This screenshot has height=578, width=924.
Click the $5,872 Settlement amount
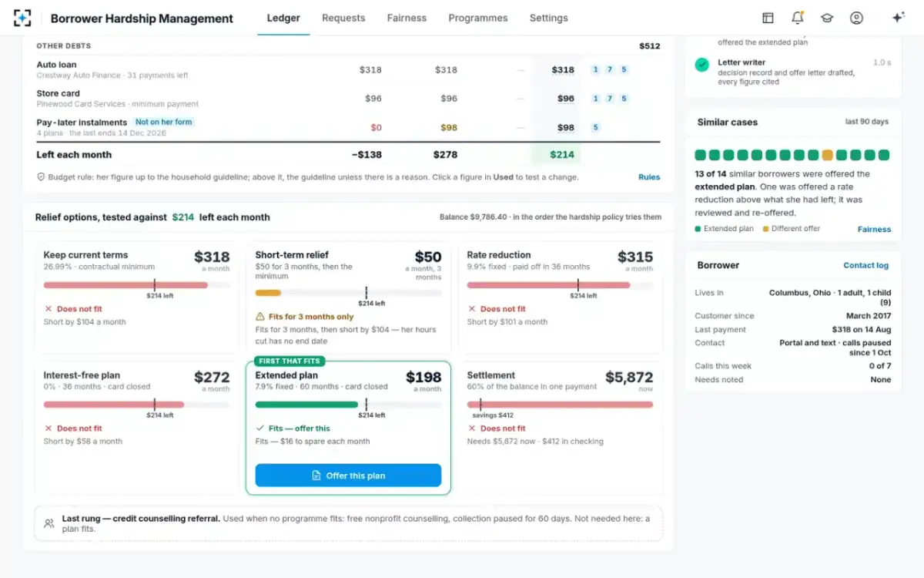pyautogui.click(x=629, y=378)
